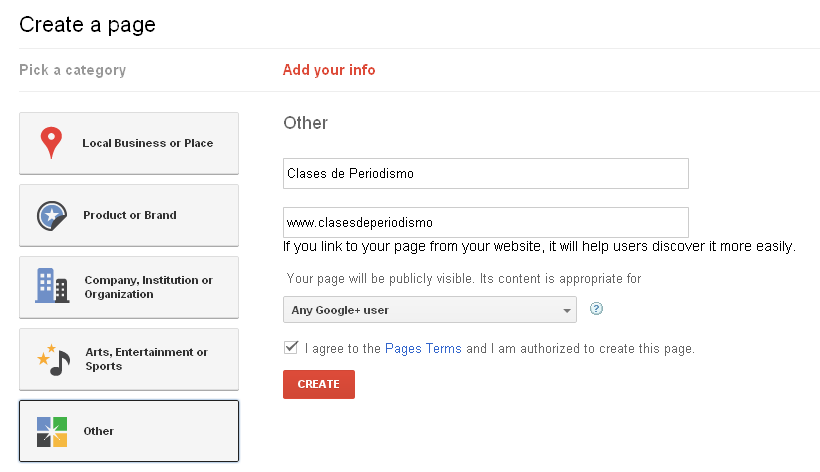Open the Pages Terms link
This screenshot has width=820, height=472.
(x=423, y=349)
